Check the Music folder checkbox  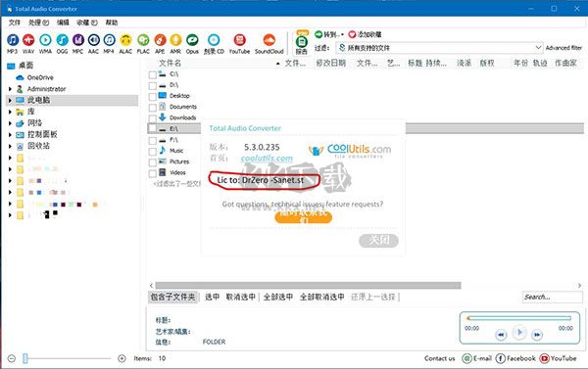pyautogui.click(x=153, y=152)
